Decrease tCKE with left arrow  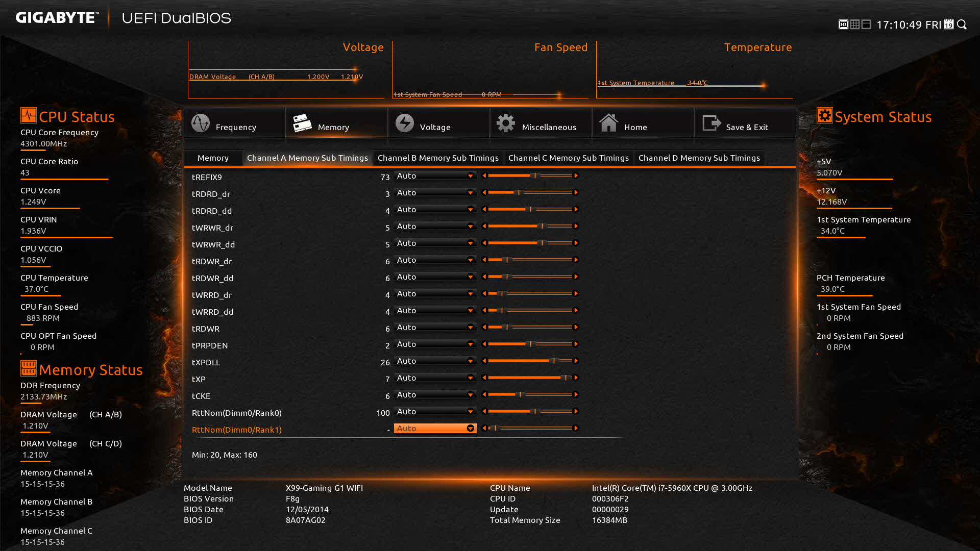[x=484, y=394]
